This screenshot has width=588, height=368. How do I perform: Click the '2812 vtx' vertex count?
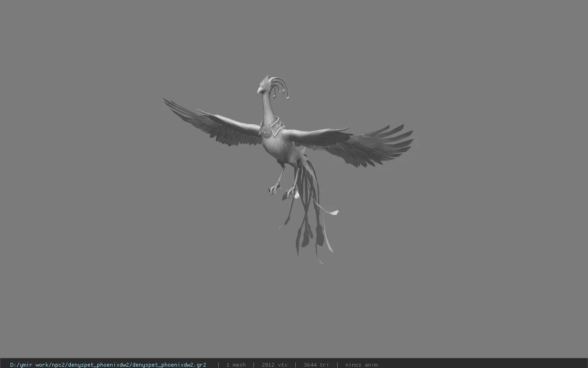pyautogui.click(x=275, y=365)
